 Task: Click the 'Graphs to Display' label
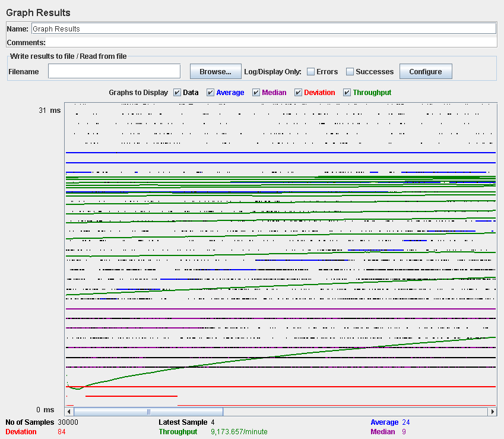click(138, 93)
